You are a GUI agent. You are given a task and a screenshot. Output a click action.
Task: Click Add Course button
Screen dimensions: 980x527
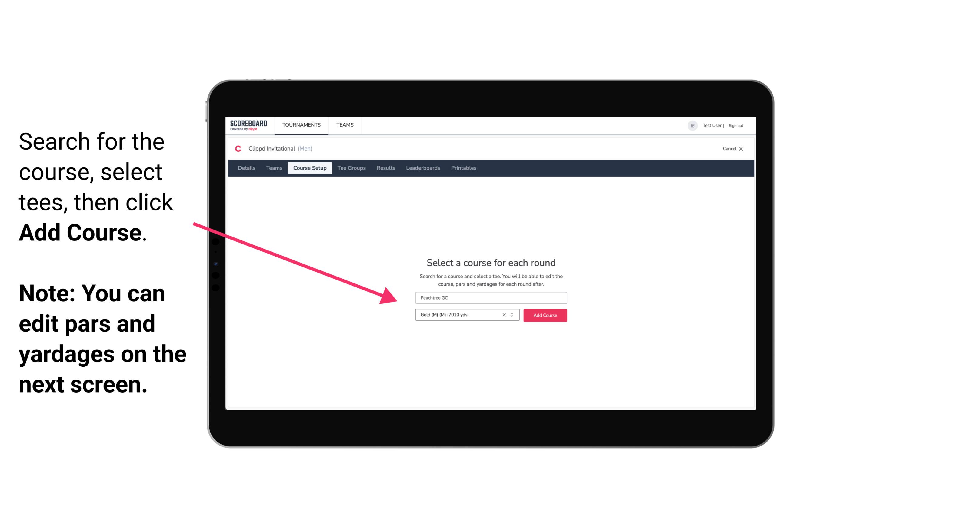pos(545,315)
